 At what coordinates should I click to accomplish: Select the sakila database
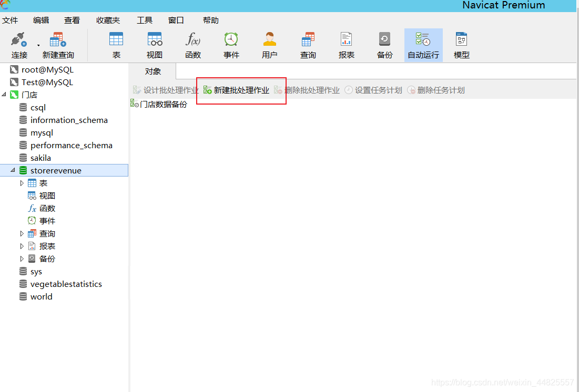click(x=40, y=158)
